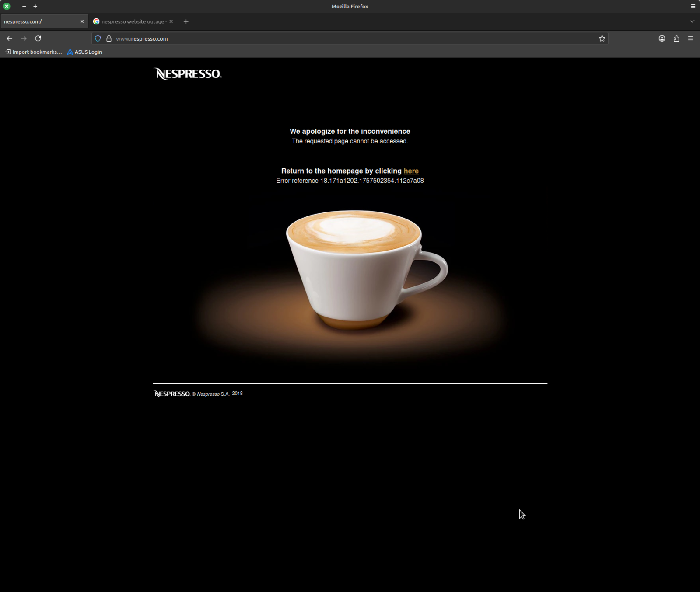Open tracking protection shield icon
Viewport: 700px width, 592px height.
pos(98,38)
